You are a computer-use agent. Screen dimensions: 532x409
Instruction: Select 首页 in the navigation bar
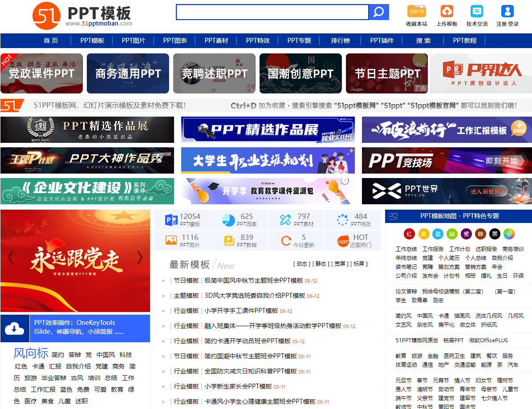51,40
